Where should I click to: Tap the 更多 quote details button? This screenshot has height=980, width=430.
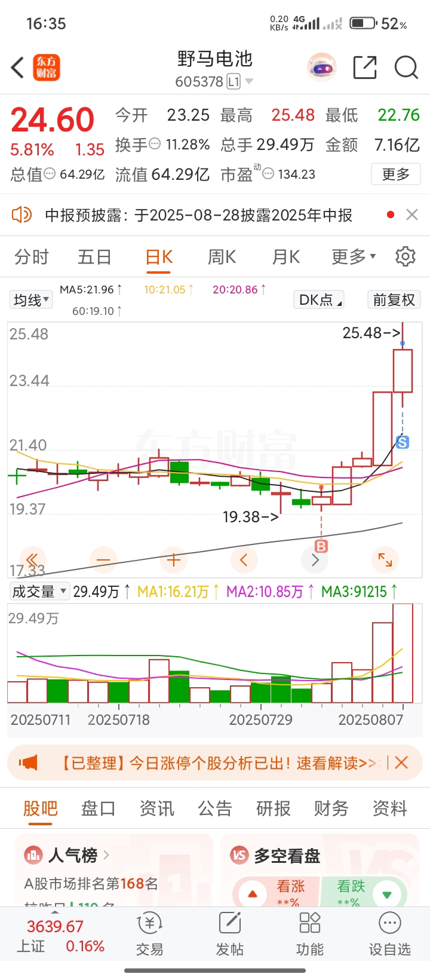396,174
